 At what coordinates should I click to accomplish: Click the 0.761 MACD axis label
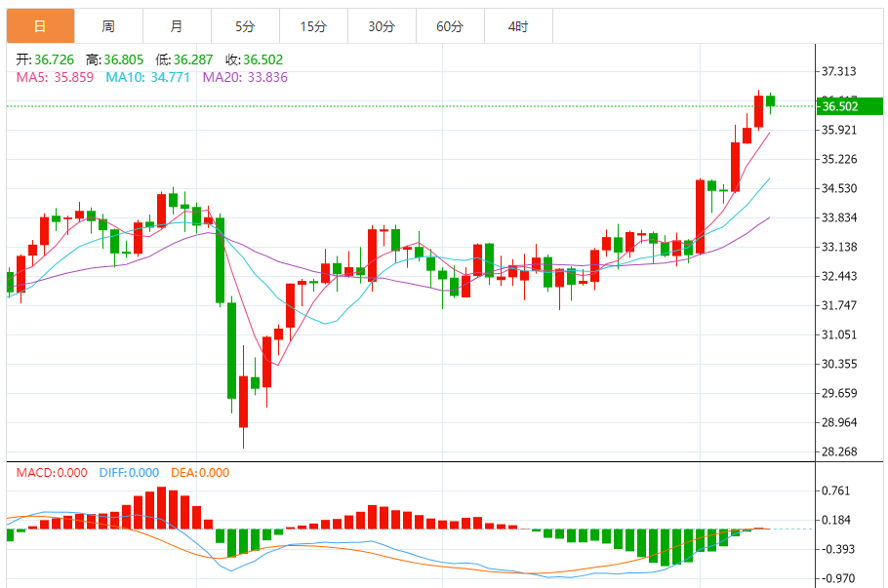(836, 490)
